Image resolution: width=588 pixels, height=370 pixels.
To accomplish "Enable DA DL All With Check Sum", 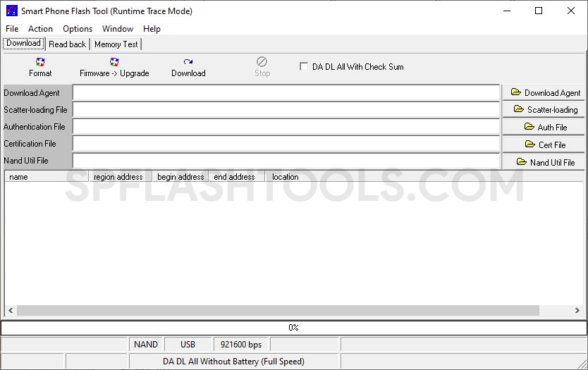I will [x=304, y=67].
